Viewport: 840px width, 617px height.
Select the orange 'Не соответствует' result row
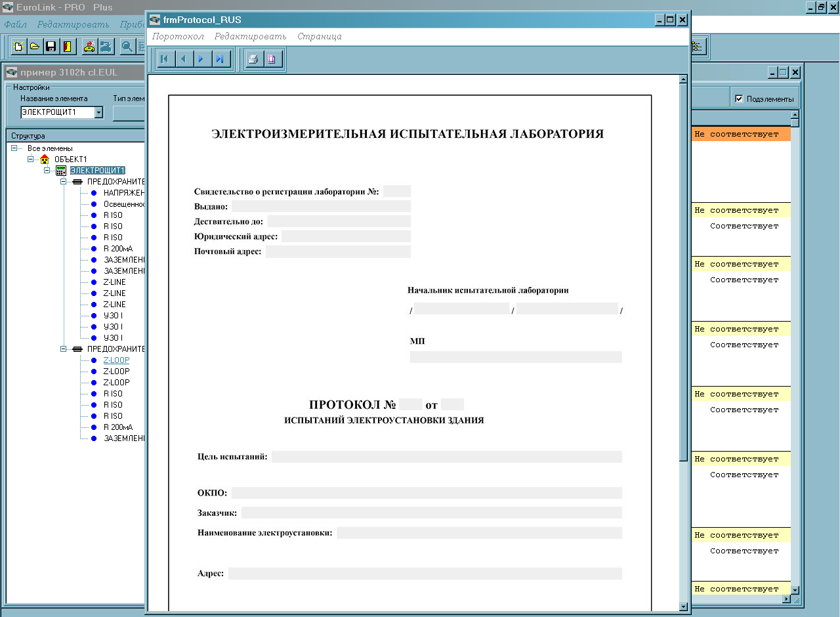coord(741,134)
